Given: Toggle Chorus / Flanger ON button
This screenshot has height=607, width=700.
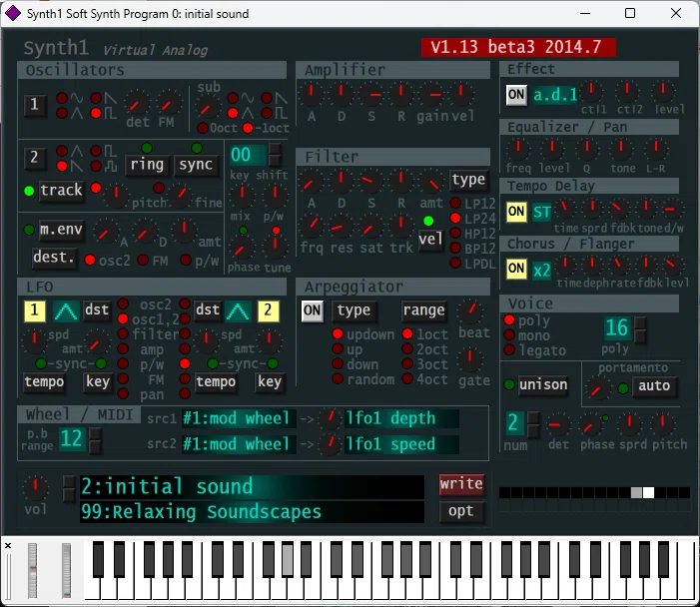Looking at the screenshot, I should tap(516, 269).
